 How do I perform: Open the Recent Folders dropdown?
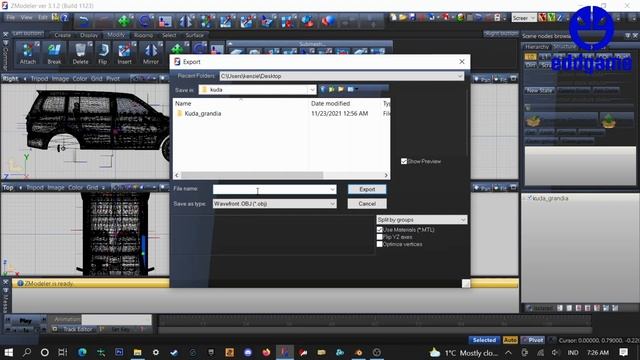(x=460, y=76)
